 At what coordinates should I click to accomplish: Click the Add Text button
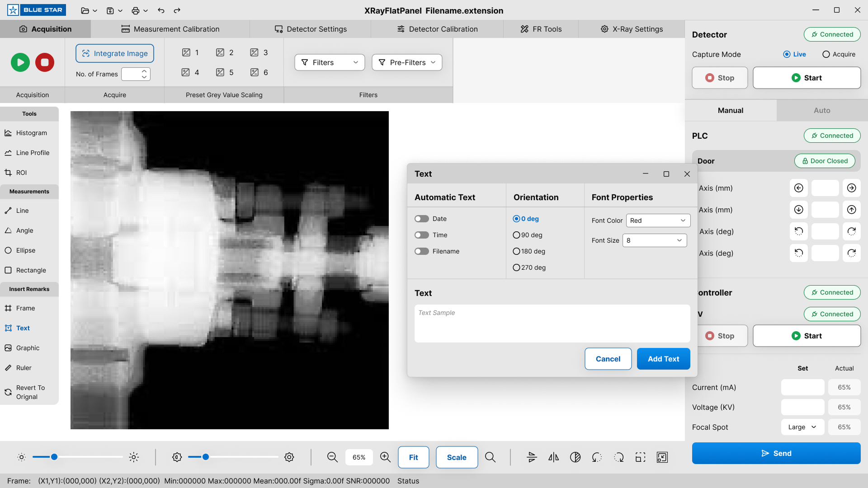click(663, 359)
